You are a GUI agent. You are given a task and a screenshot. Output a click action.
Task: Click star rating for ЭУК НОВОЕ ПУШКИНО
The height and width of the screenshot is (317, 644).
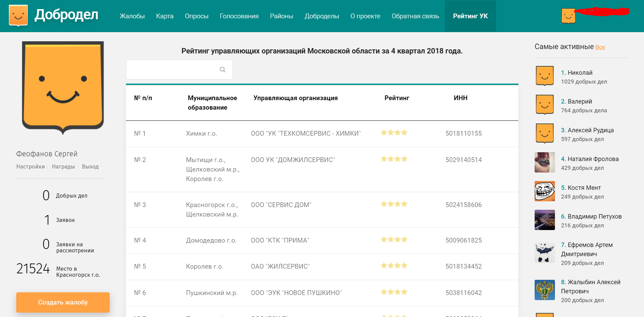coord(394,292)
